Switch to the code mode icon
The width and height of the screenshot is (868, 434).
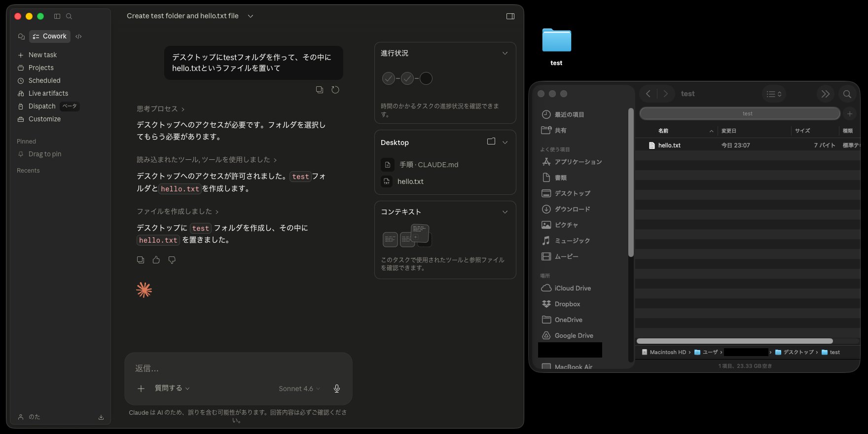tap(78, 36)
